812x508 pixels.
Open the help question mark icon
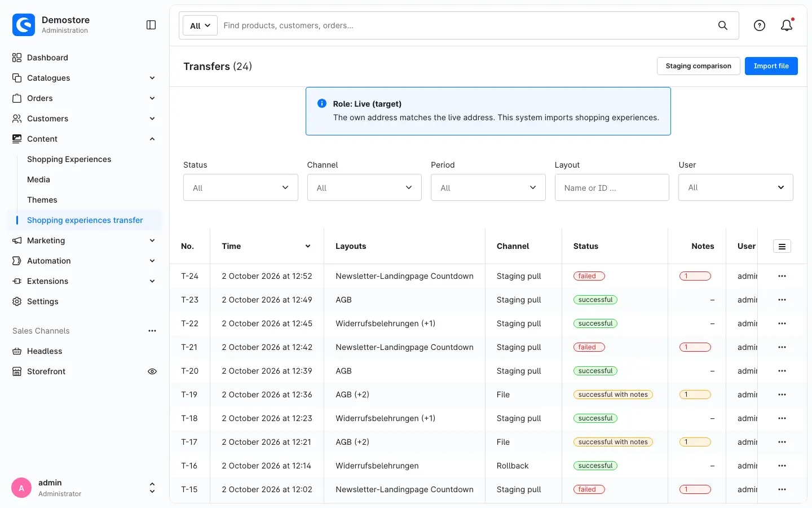pyautogui.click(x=760, y=25)
